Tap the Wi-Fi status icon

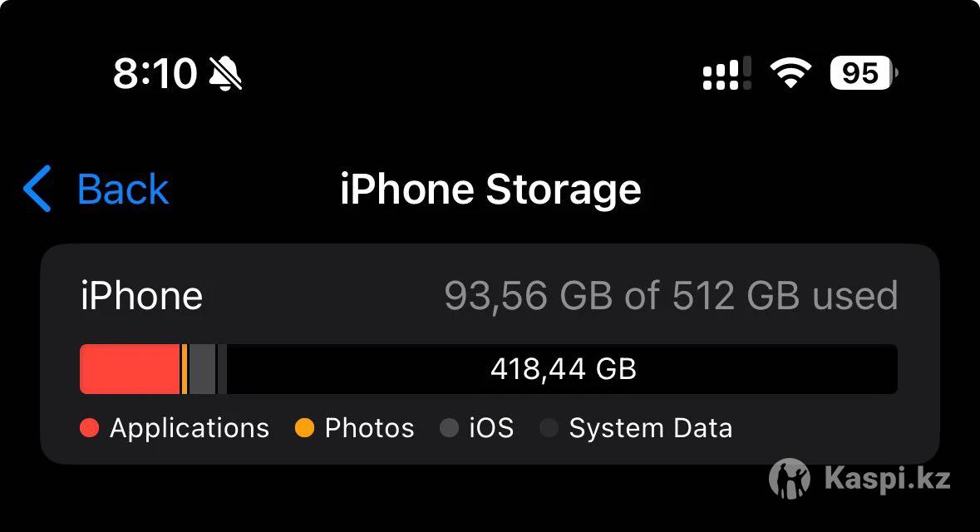[790, 73]
